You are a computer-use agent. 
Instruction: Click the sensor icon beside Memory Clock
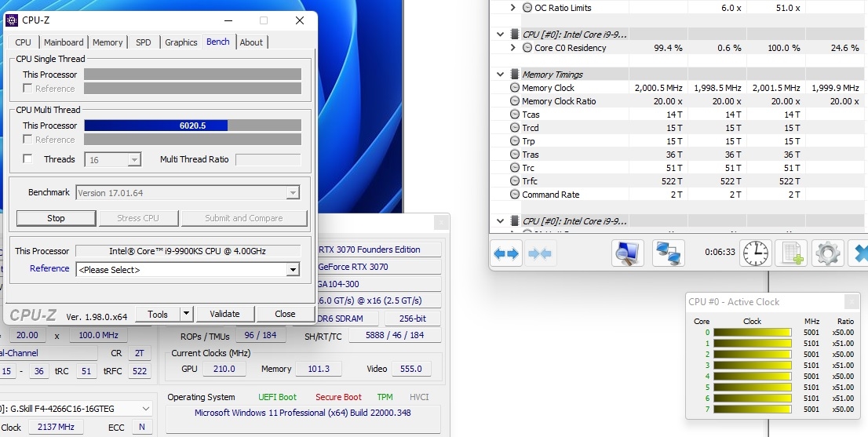514,88
